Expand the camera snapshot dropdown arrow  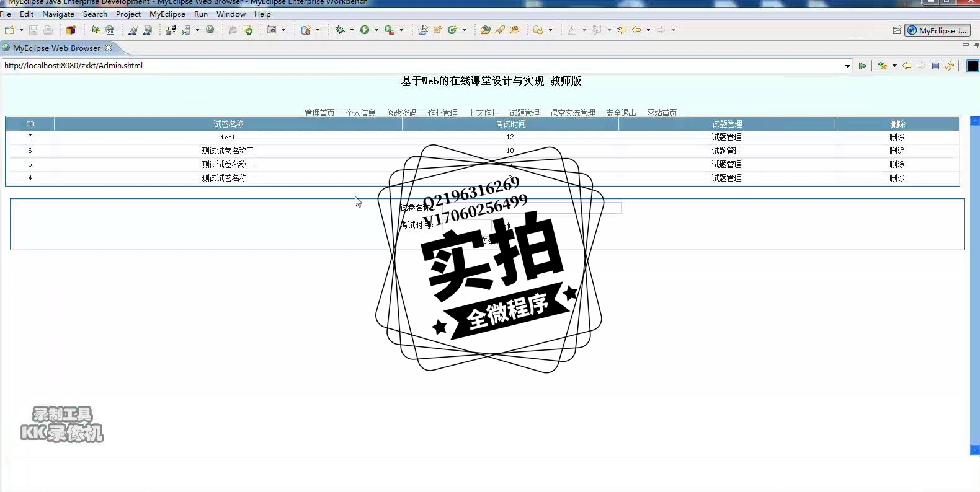tap(284, 30)
